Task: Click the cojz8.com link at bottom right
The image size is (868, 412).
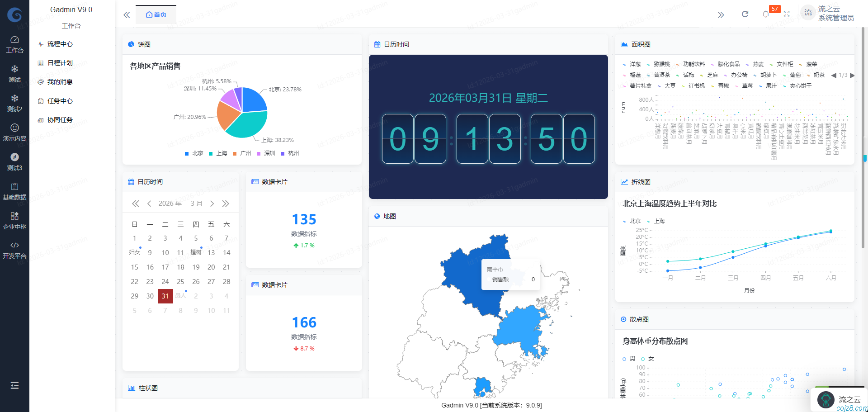Action: point(852,407)
